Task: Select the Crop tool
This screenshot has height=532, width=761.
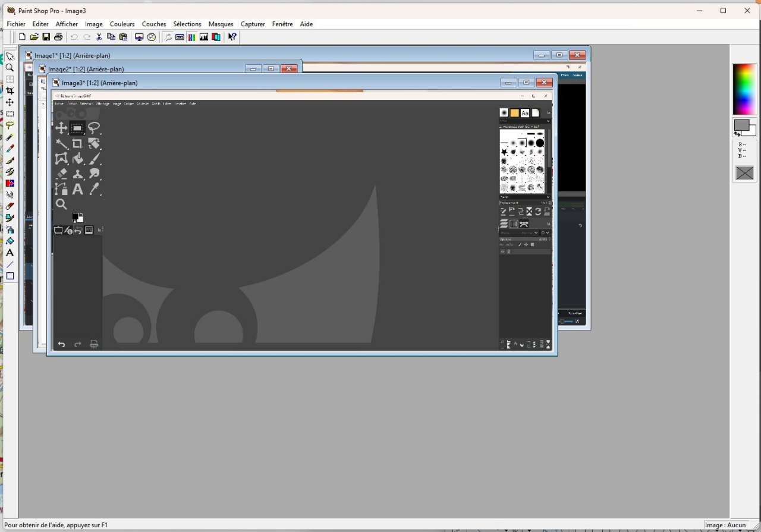Action: [10, 91]
